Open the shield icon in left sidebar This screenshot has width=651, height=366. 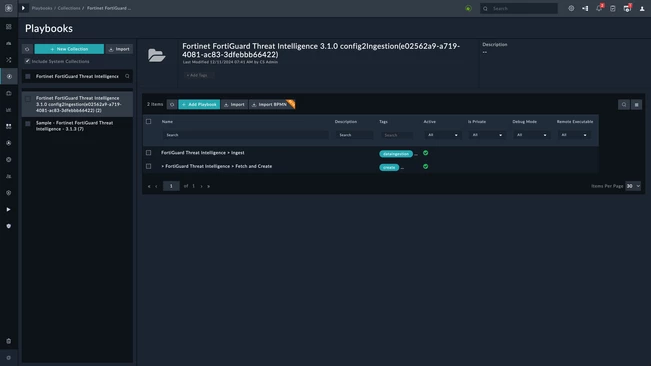(9, 226)
